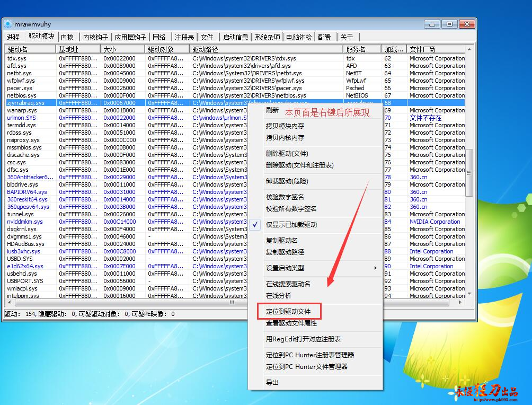Open the 注册表 tab

(x=184, y=37)
